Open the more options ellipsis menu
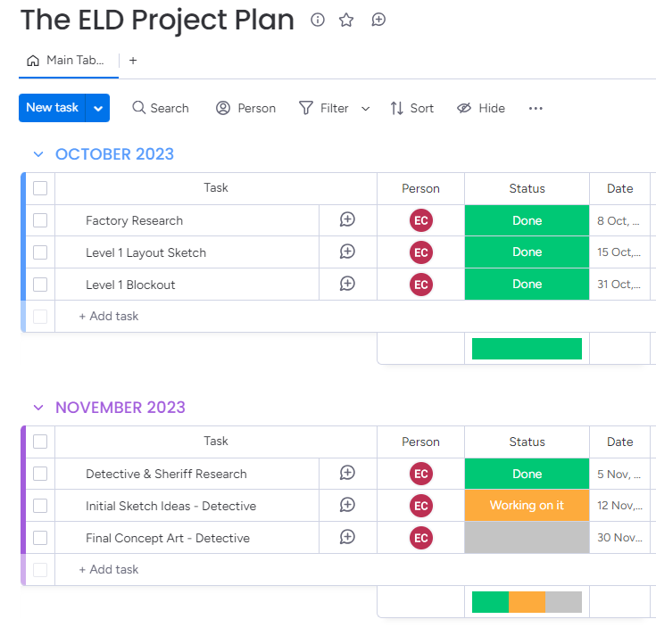 click(x=536, y=108)
